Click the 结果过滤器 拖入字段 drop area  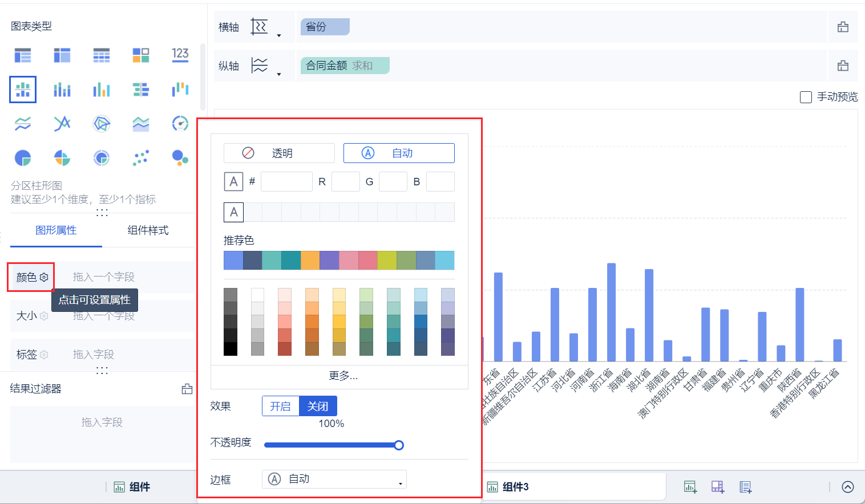(x=102, y=434)
